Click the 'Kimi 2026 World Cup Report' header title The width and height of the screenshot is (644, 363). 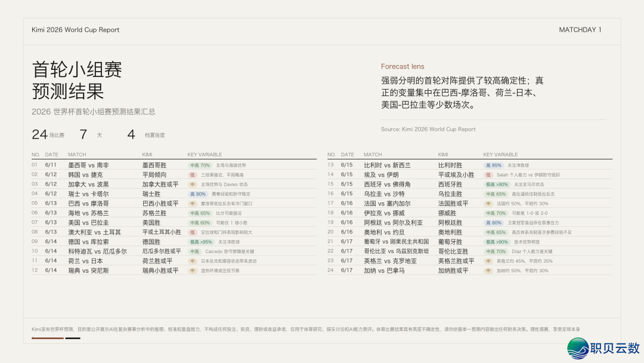tap(75, 30)
